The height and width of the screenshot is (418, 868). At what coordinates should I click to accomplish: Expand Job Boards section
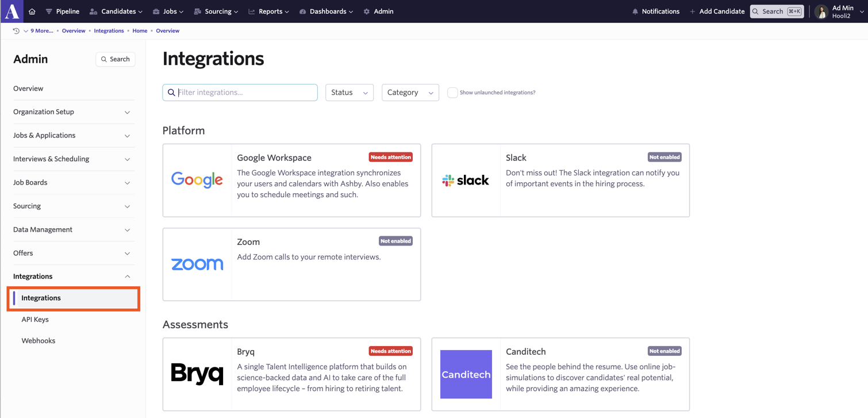74,183
